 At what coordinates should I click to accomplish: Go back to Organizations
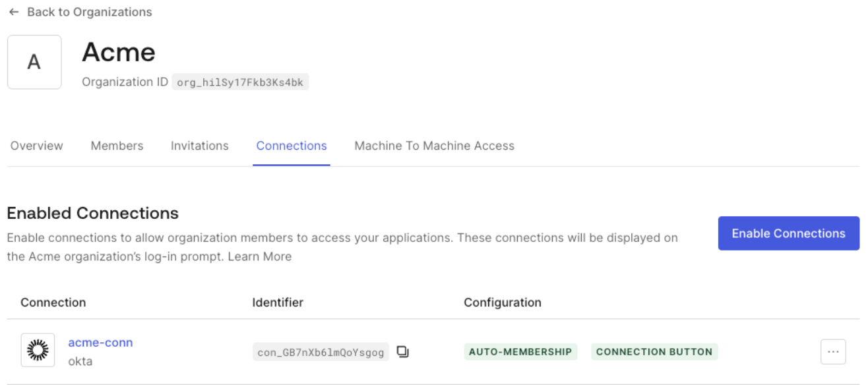coord(89,13)
